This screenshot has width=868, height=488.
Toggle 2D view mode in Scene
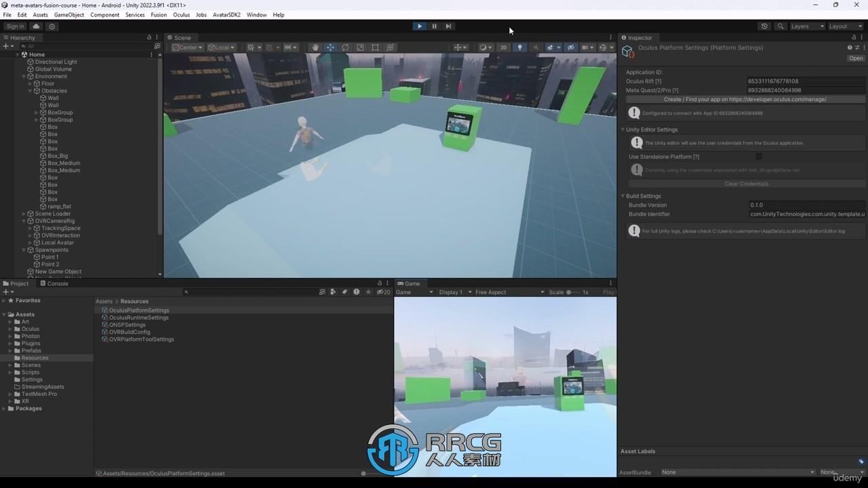coord(503,47)
